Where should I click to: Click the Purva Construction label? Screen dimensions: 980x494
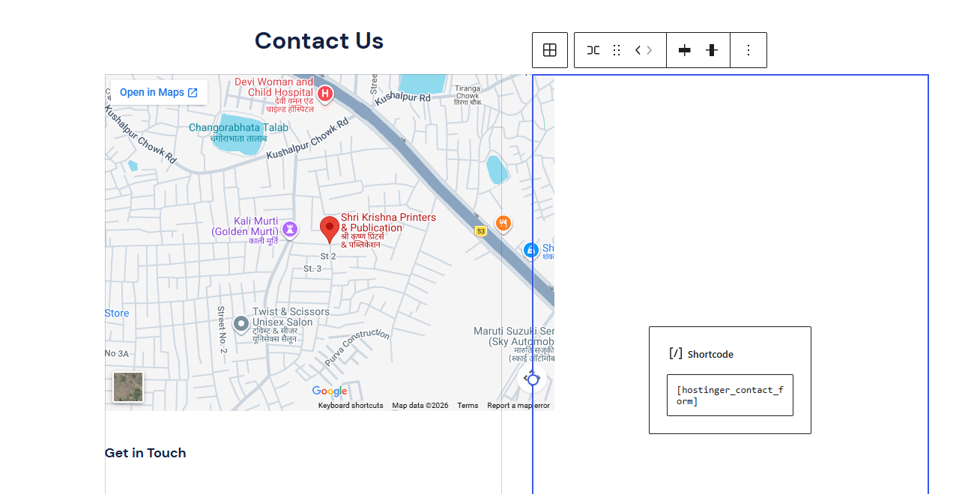click(x=357, y=347)
